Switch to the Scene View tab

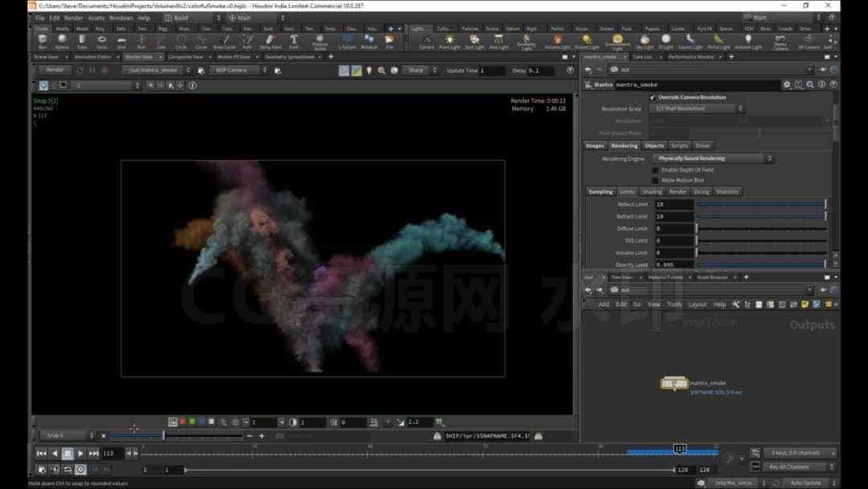[x=47, y=56]
